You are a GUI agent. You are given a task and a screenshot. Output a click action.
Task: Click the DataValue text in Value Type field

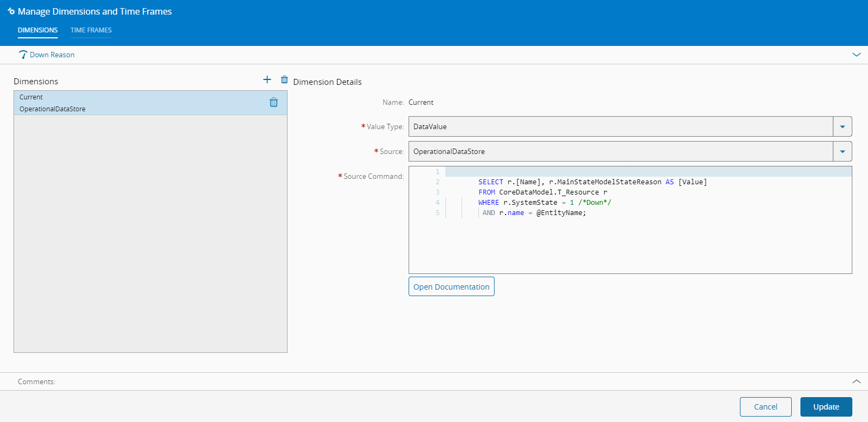430,126
